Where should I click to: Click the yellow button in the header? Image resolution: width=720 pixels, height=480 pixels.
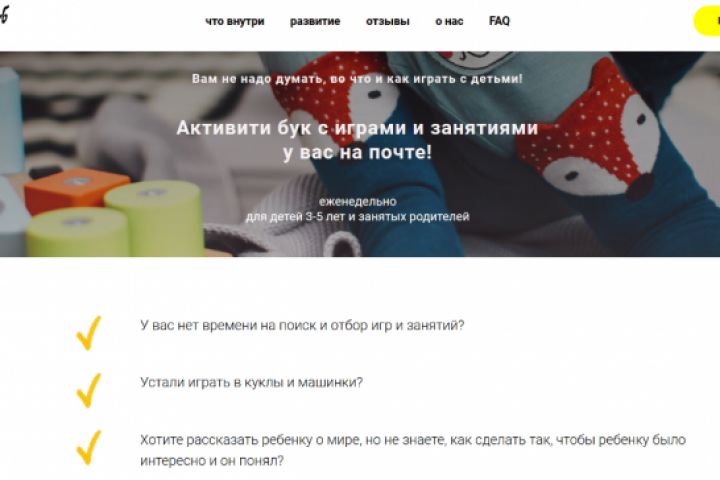707,21
